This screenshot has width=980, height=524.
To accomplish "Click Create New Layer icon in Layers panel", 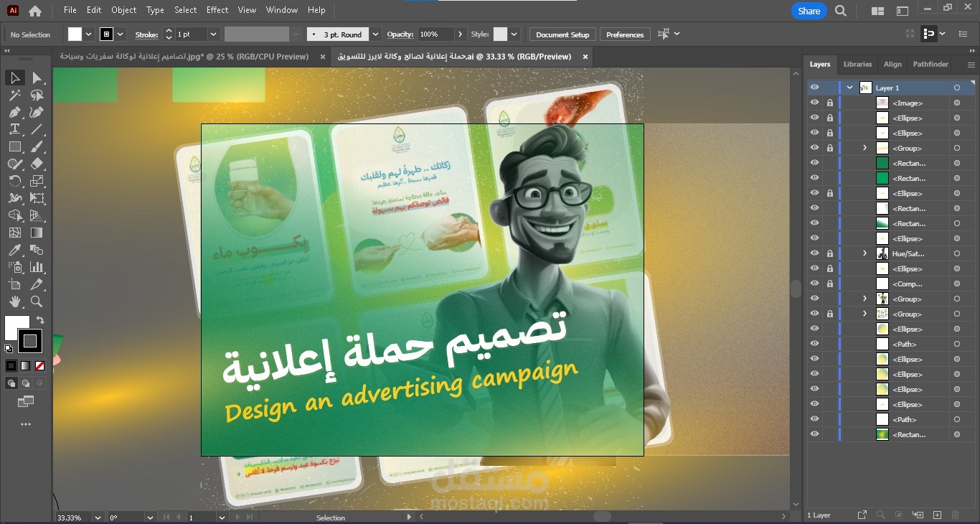I will (x=937, y=515).
